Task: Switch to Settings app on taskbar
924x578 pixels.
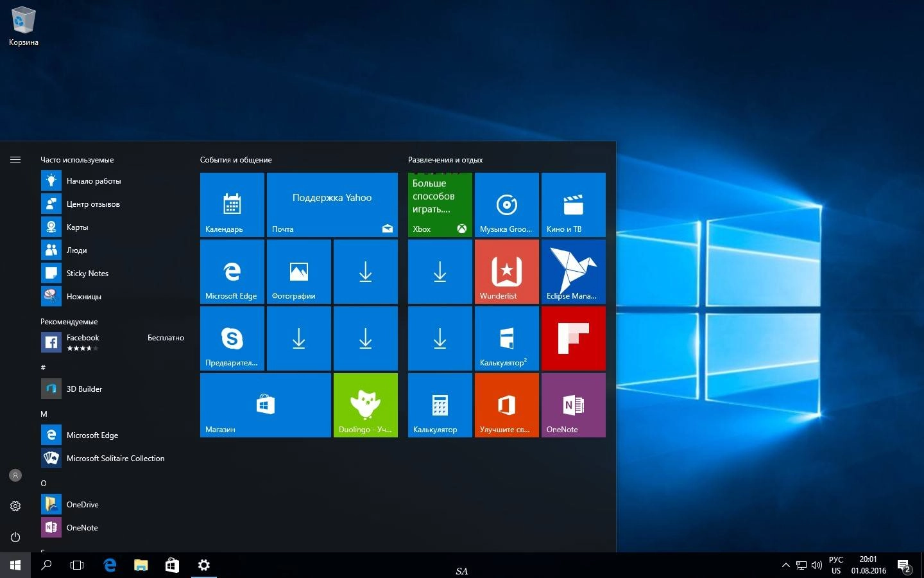Action: [x=203, y=565]
